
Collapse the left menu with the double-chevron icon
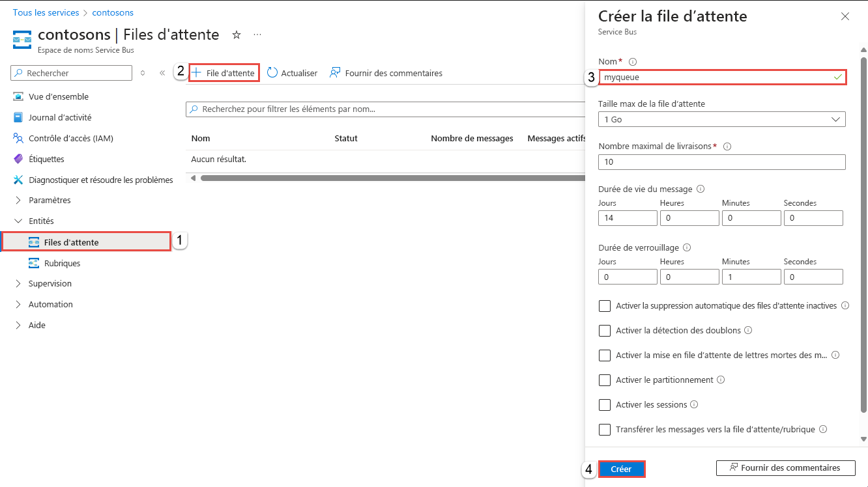(162, 73)
